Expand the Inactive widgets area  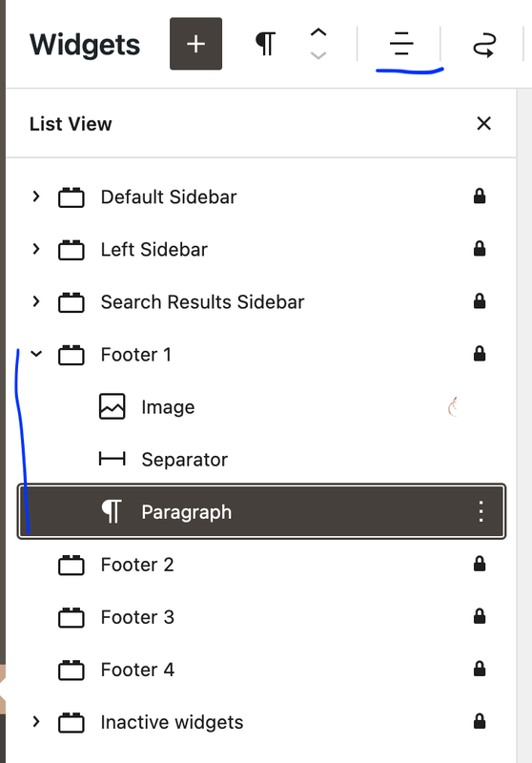coord(36,722)
